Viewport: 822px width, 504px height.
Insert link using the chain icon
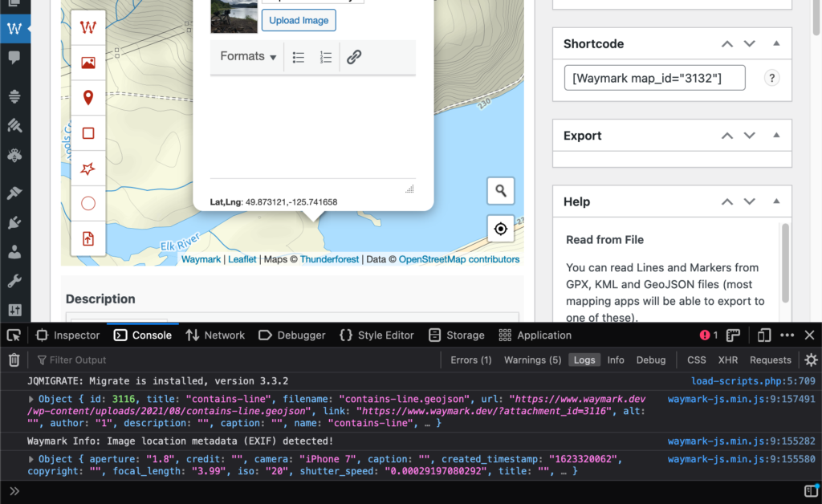(354, 57)
